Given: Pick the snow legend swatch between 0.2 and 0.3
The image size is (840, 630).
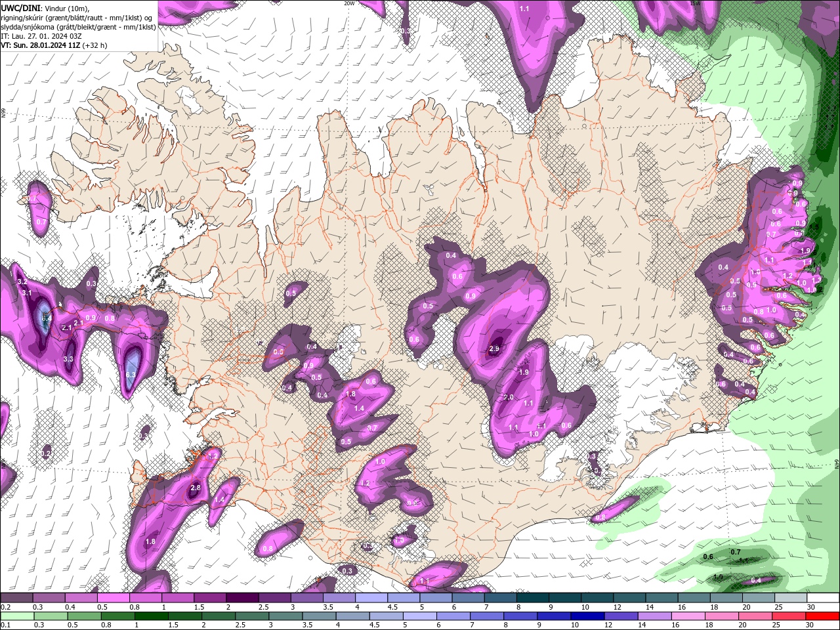Looking at the screenshot, I should 16,598.
